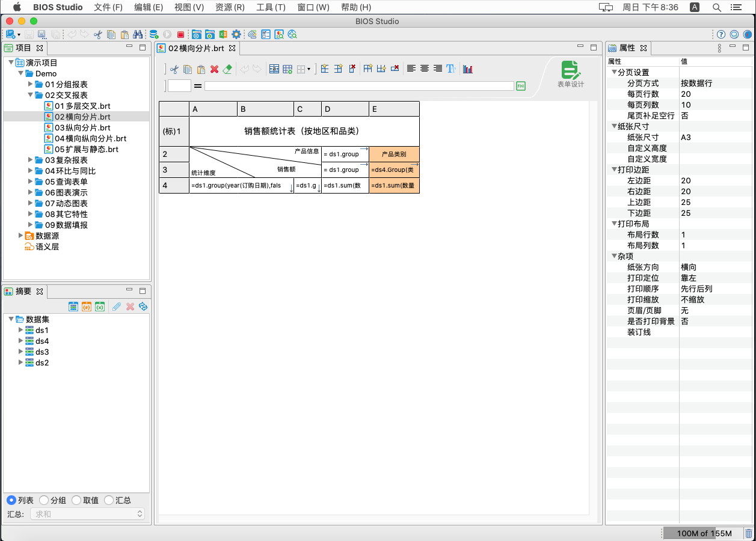This screenshot has width=756, height=541.
Task: Click the binoculars search icon
Action: tap(138, 35)
